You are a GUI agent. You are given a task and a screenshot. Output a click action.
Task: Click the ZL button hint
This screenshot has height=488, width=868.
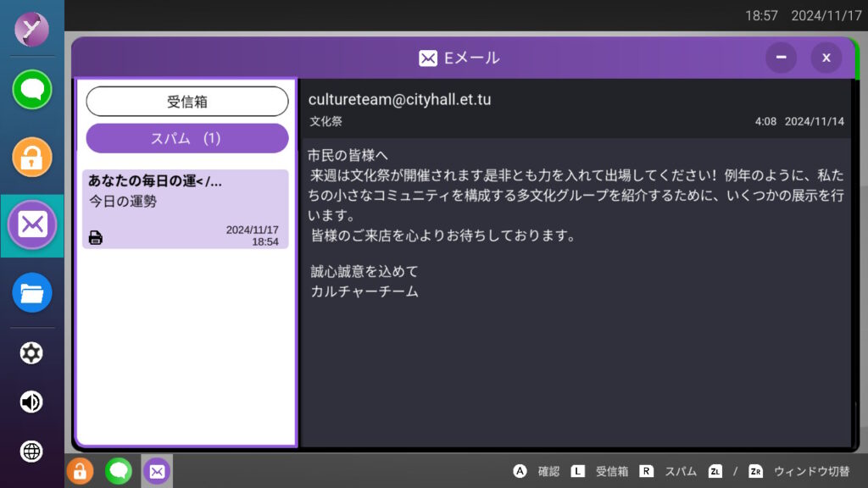(x=715, y=471)
